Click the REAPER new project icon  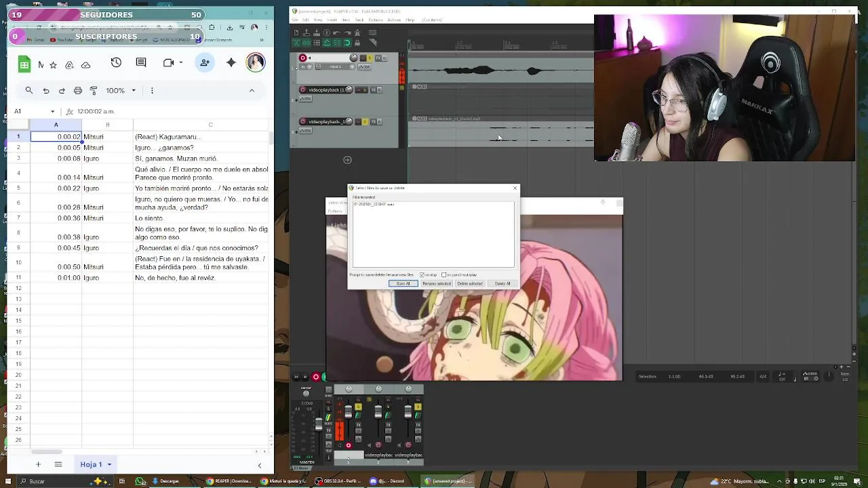click(296, 33)
